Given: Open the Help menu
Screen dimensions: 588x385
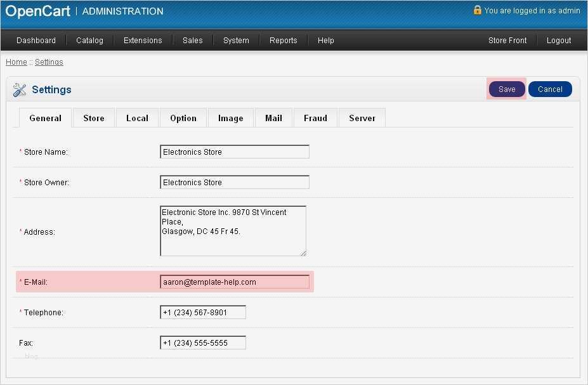Looking at the screenshot, I should [325, 40].
